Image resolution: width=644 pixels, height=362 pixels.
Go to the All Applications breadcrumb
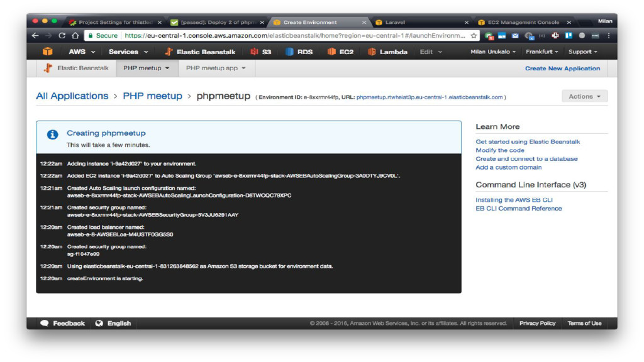72,96
